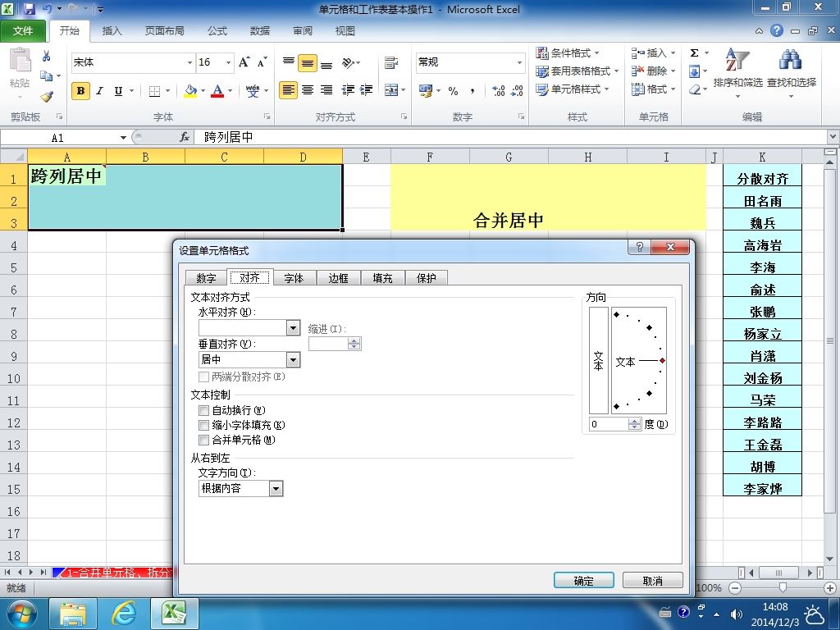The width and height of the screenshot is (840, 630).
Task: Open 套用表格格式 button
Action: pos(577,71)
